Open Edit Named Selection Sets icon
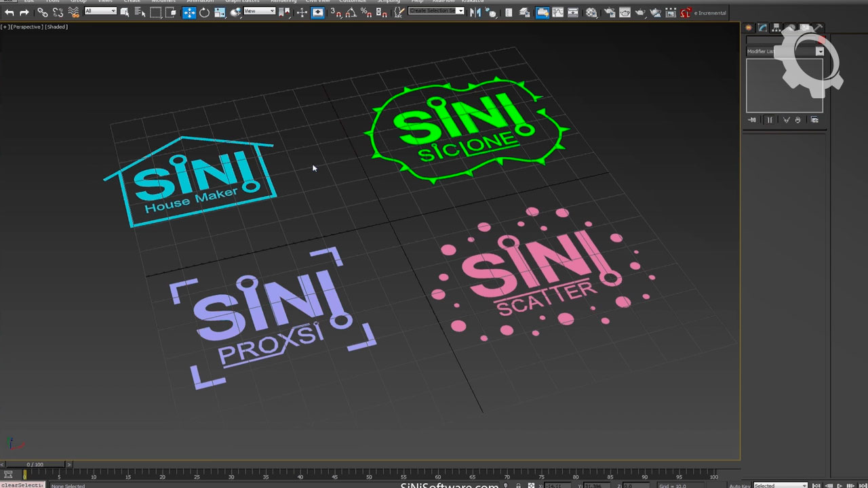Viewport: 868px width, 488px height. [x=399, y=13]
